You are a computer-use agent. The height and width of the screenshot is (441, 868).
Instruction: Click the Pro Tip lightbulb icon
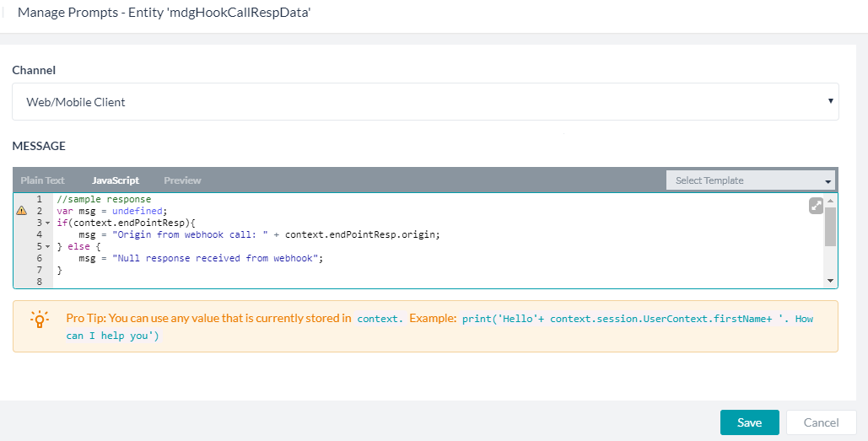coord(40,320)
